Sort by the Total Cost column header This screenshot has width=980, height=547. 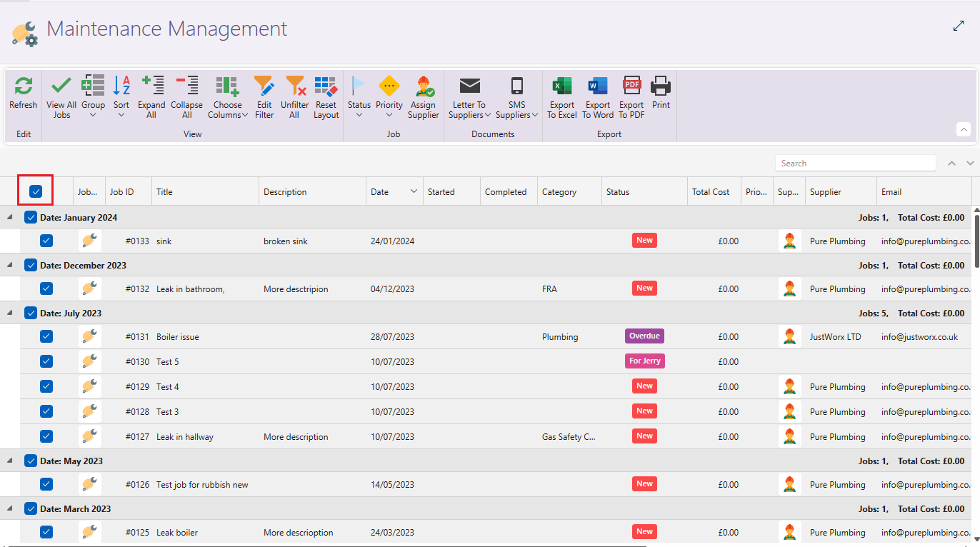714,191
